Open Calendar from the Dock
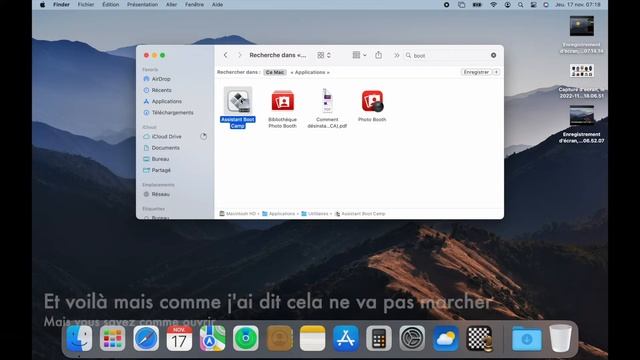Image resolution: width=640 pixels, height=360 pixels. click(179, 338)
